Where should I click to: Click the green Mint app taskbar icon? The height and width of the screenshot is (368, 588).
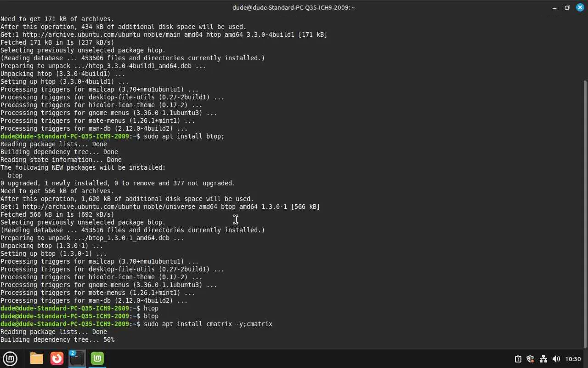tap(97, 358)
